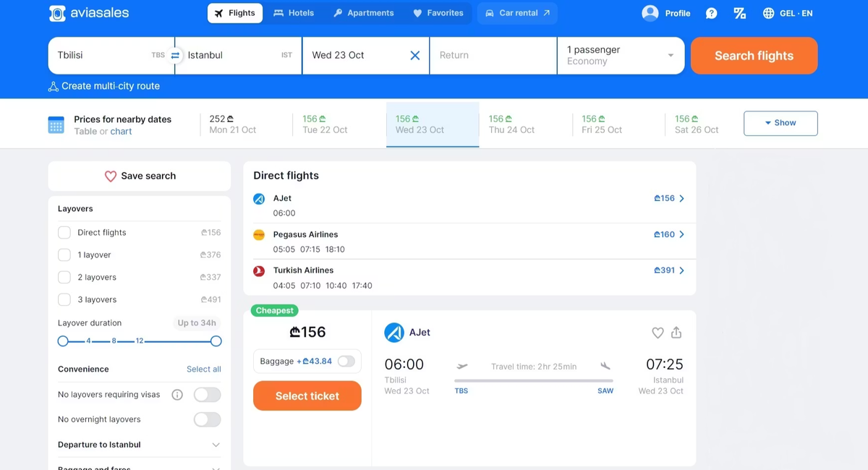This screenshot has height=470, width=868.
Task: Open the help question mark icon
Action: click(x=711, y=13)
